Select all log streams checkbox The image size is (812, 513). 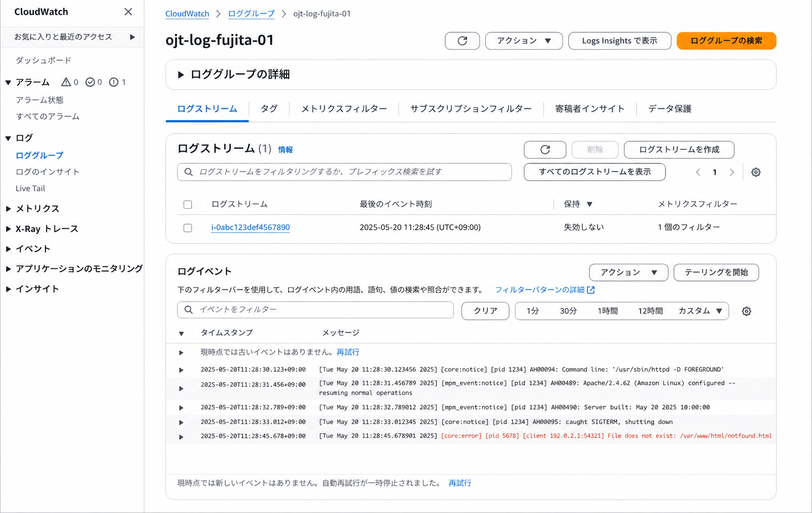pyautogui.click(x=188, y=204)
